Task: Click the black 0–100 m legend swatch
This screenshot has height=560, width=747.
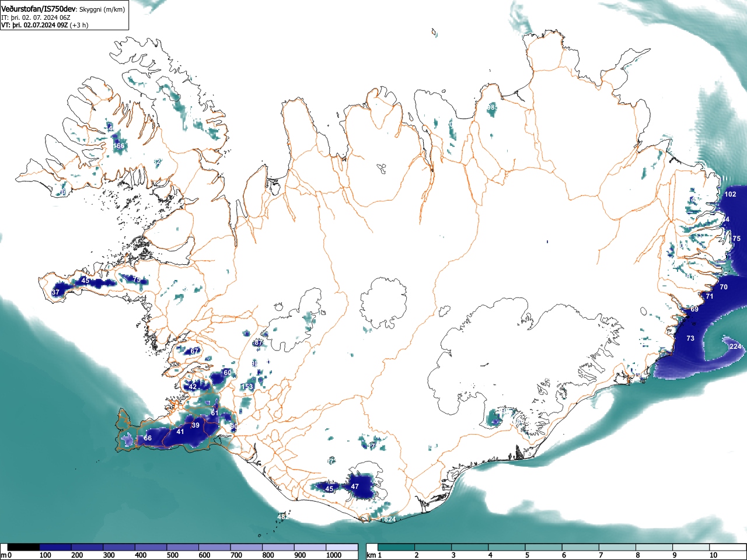Action: point(24,547)
